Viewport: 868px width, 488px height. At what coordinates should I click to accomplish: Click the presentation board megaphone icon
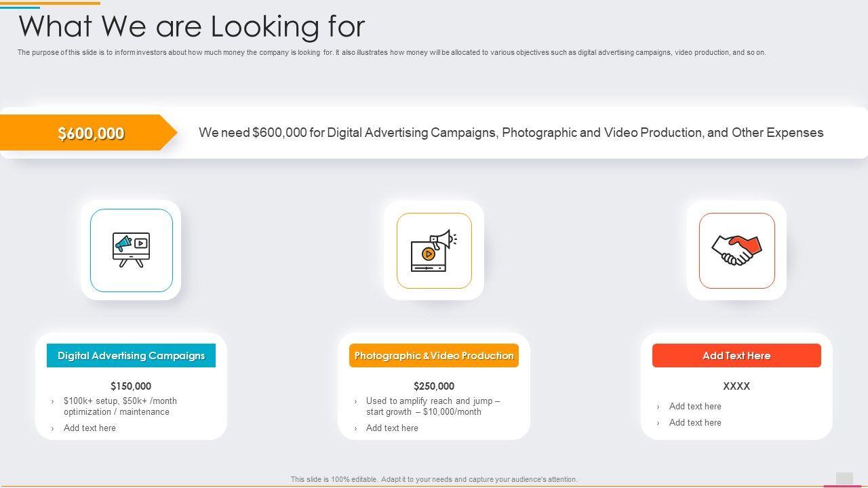132,250
